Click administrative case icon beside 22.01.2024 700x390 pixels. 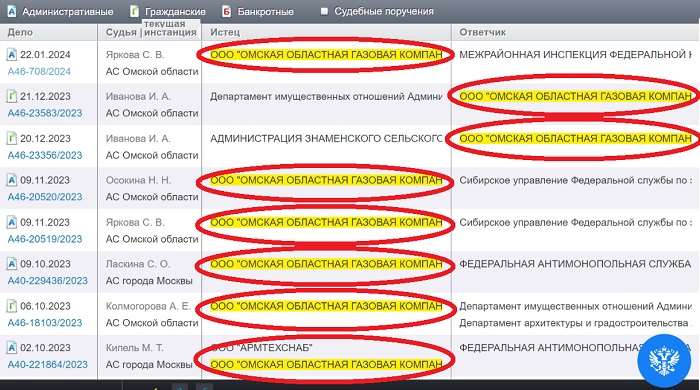(x=12, y=55)
